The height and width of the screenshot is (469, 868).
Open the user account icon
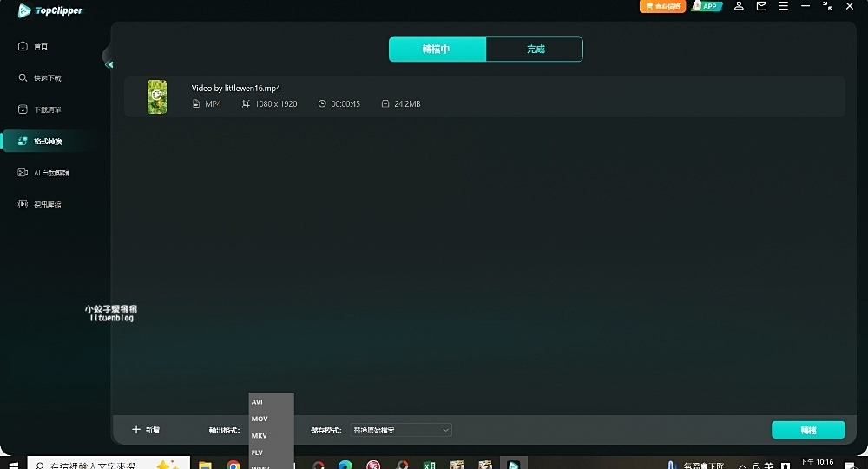(739, 6)
